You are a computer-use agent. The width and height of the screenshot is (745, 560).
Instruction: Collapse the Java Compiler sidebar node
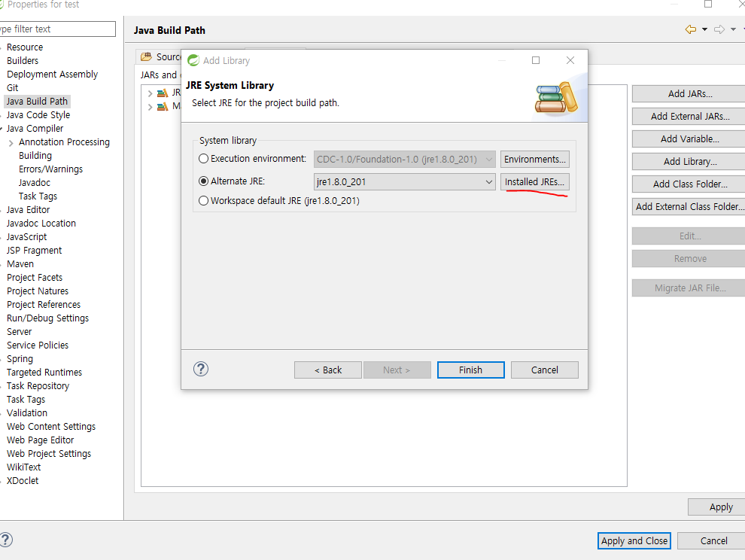click(x=2, y=129)
